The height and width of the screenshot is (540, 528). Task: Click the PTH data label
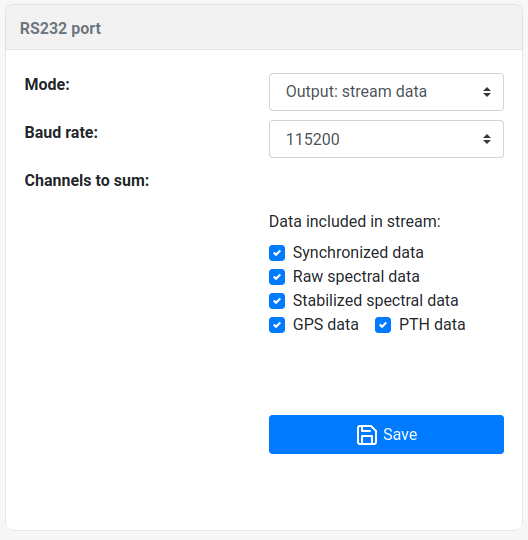click(x=432, y=325)
